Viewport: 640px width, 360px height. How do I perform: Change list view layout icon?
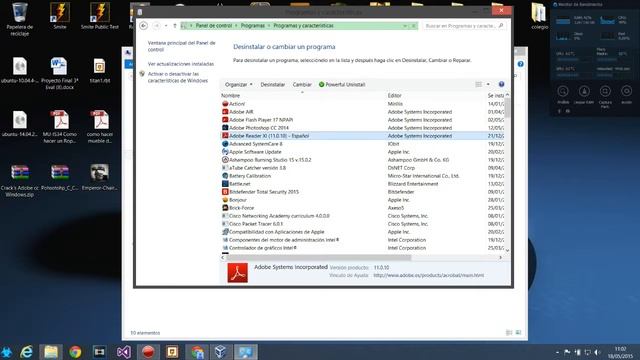tap(478, 84)
